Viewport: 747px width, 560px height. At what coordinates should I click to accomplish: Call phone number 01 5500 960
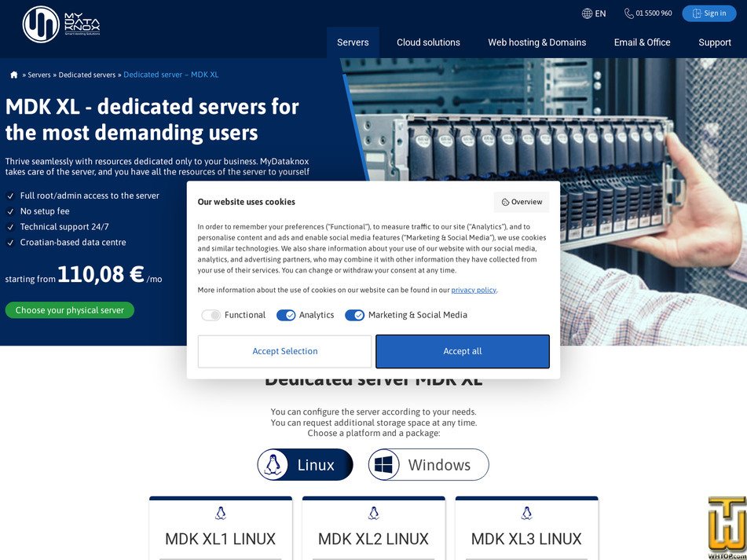click(x=654, y=13)
